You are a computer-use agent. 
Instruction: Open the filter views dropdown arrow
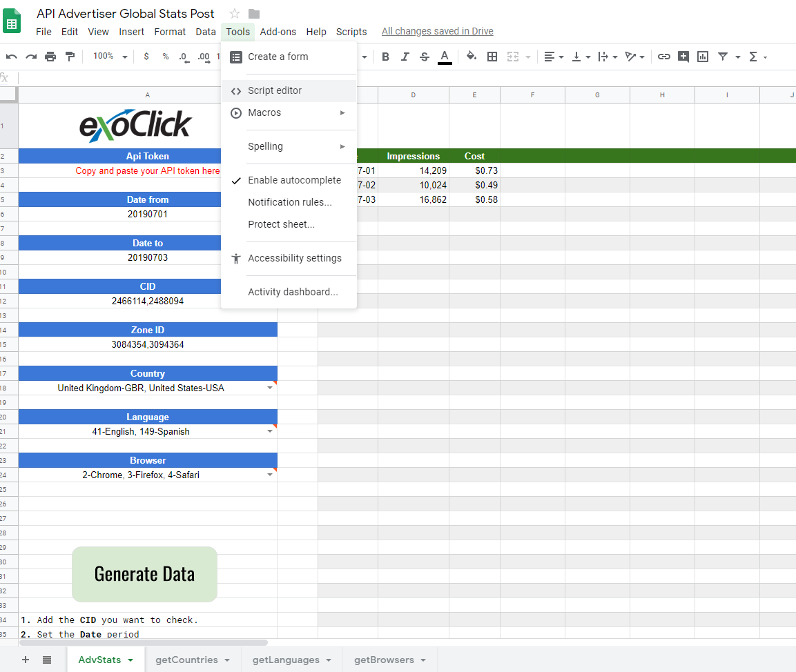coord(737,57)
